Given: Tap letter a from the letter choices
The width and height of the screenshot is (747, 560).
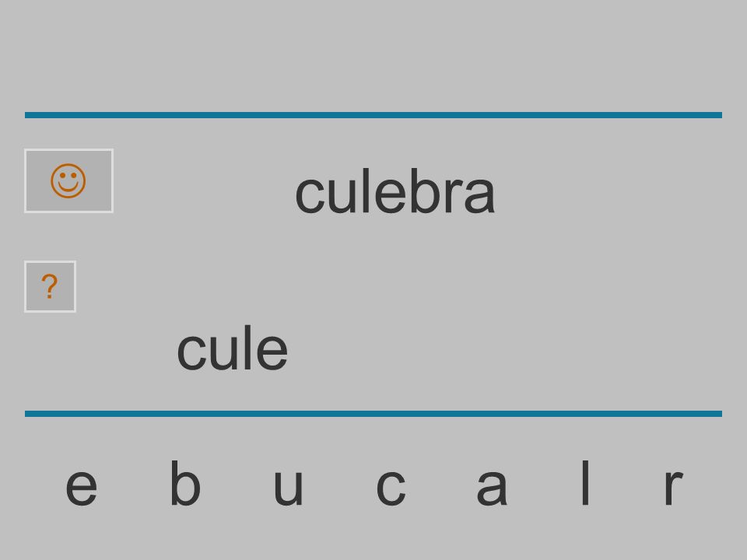Looking at the screenshot, I should (492, 487).
